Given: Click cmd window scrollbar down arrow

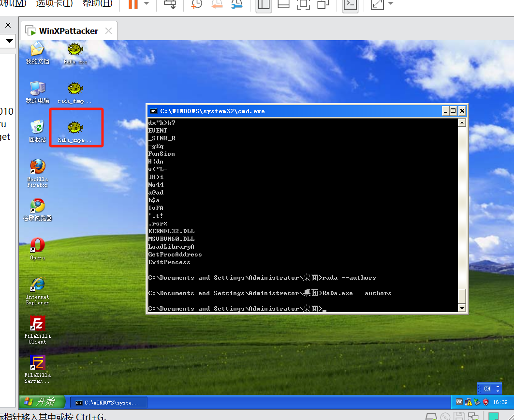Looking at the screenshot, I should [x=462, y=308].
